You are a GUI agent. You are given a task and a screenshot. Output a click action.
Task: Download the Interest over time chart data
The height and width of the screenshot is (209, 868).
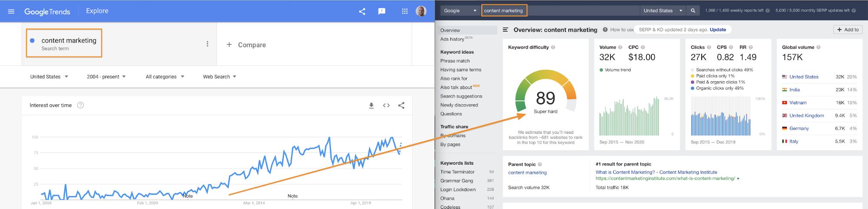(371, 106)
